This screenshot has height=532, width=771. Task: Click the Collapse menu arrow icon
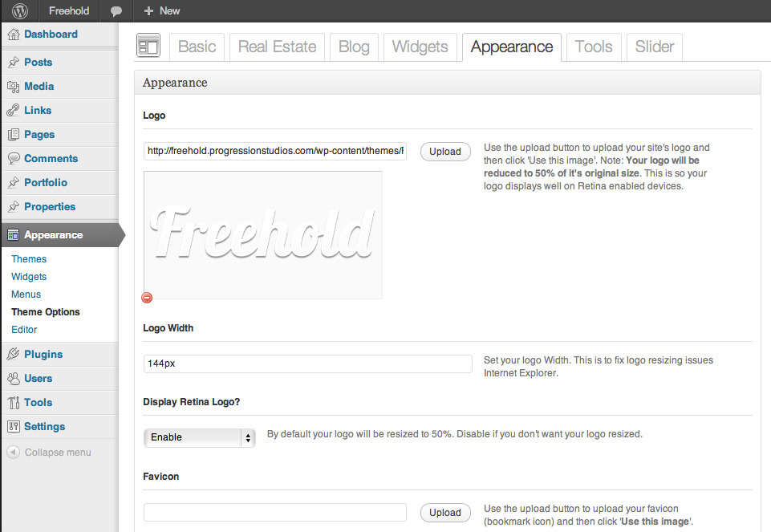click(14, 452)
